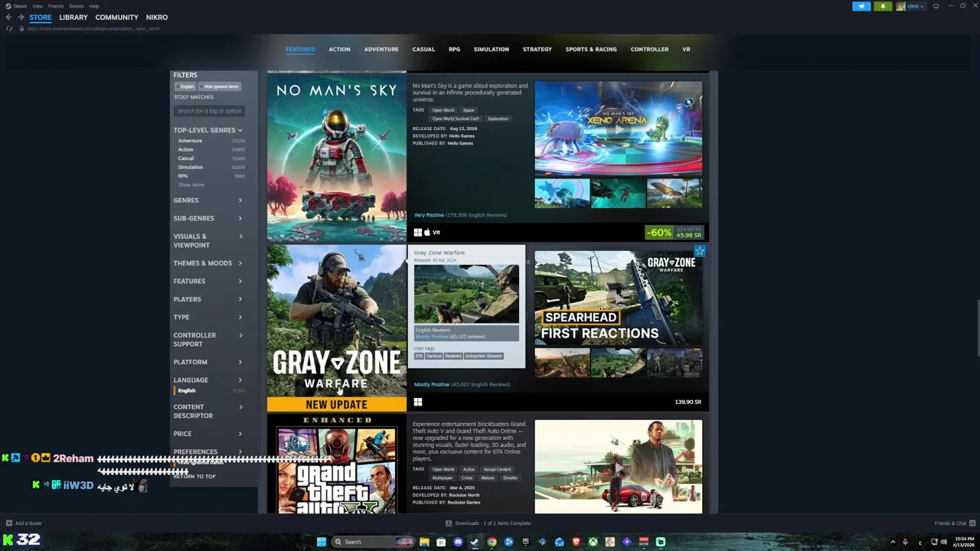
Task: Toggle the RPG genre filter
Action: point(211,176)
